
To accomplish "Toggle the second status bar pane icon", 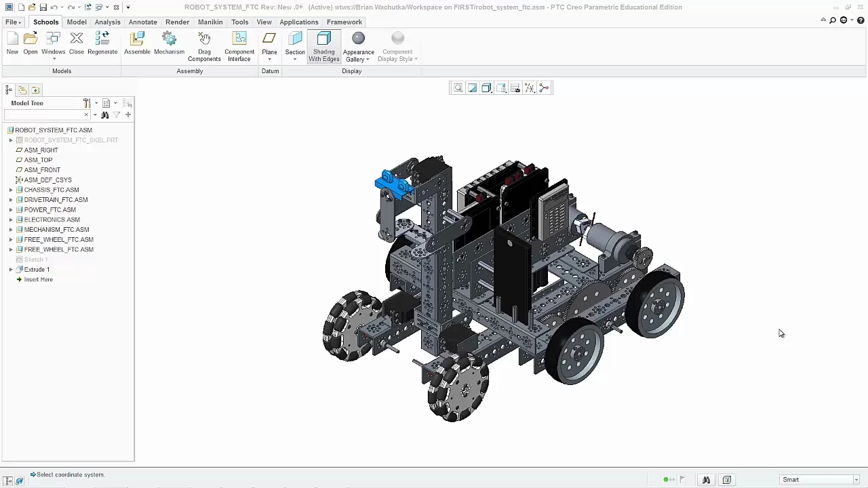I will [x=19, y=481].
